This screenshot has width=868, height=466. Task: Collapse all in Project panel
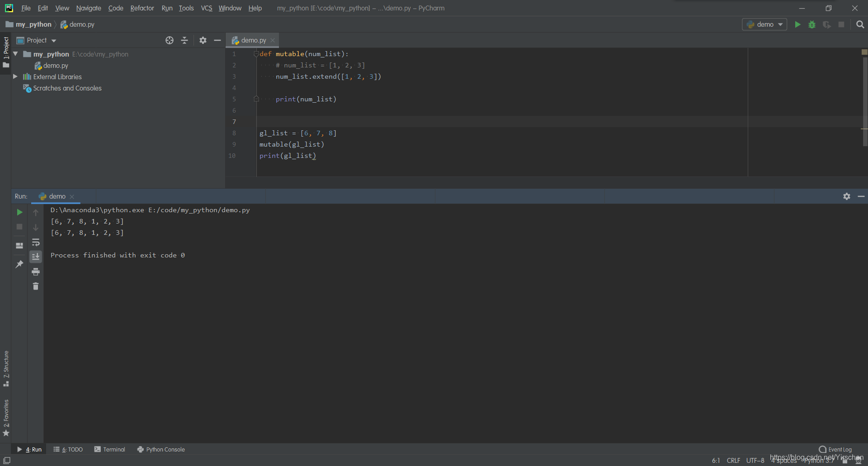[184, 40]
